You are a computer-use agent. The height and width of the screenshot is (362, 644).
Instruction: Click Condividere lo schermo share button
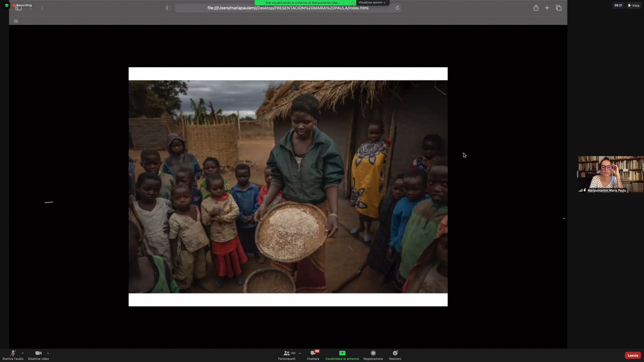click(x=342, y=355)
